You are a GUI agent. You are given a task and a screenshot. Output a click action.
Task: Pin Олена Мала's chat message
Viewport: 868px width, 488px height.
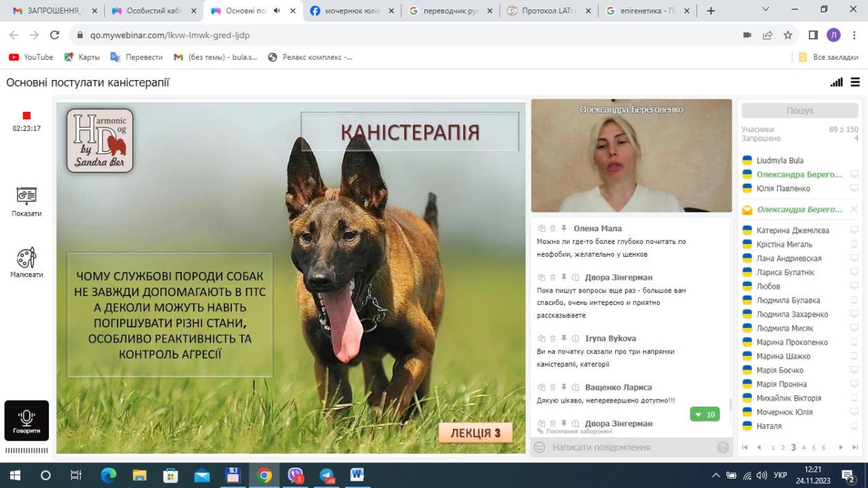[x=564, y=229]
